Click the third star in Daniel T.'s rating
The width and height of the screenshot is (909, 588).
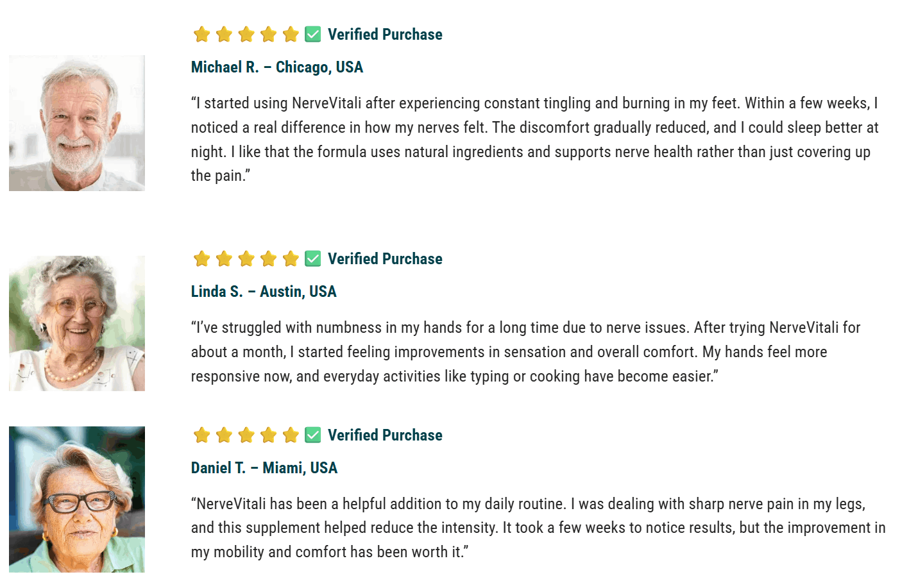click(246, 435)
